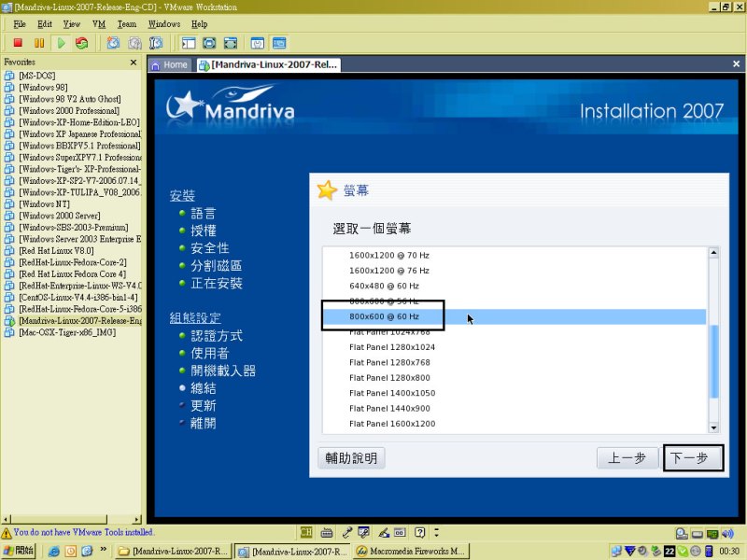747x560 pixels.
Task: Click the Summary View toolbar icon
Action: click(x=258, y=43)
